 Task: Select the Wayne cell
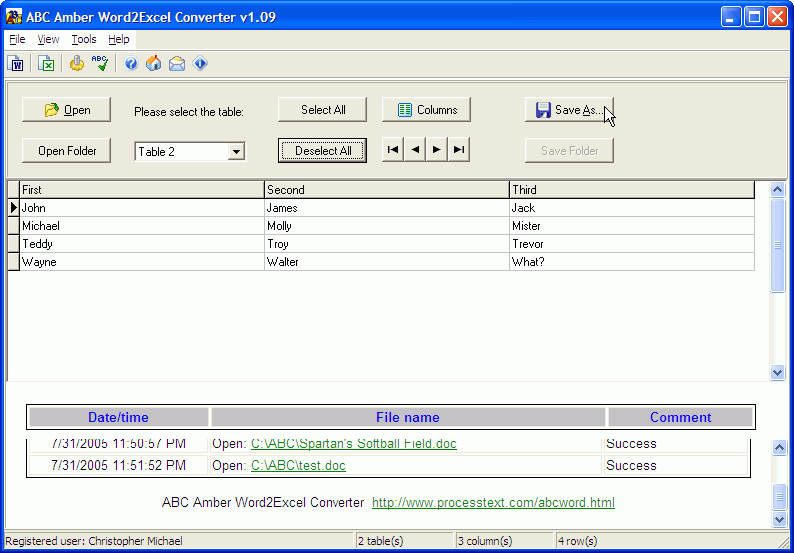pos(142,262)
